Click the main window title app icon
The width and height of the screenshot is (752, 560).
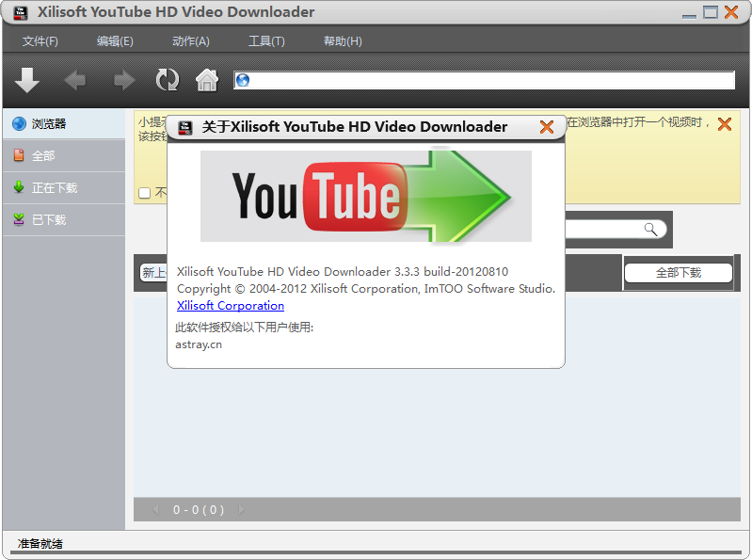[x=20, y=12]
